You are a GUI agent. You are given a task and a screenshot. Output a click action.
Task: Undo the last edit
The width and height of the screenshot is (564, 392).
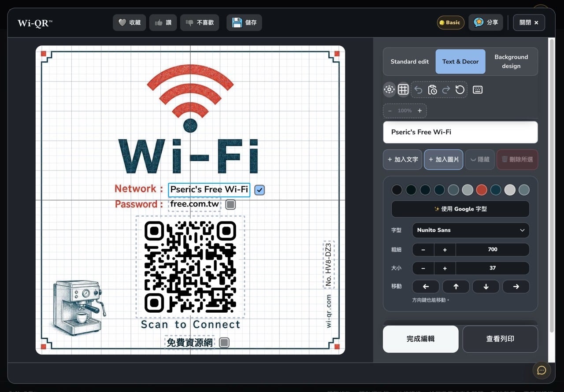pyautogui.click(x=419, y=90)
